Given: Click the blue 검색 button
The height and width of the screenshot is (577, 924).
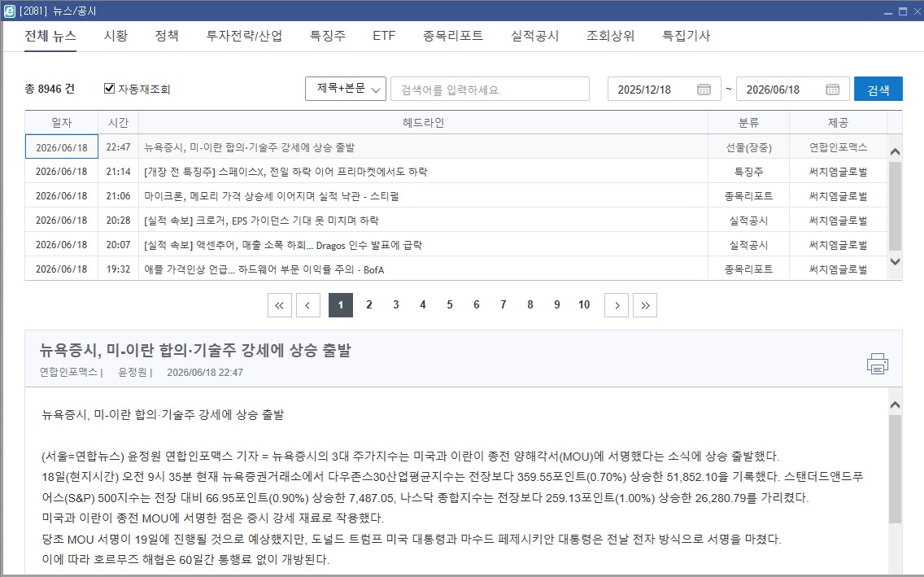Looking at the screenshot, I should (878, 89).
